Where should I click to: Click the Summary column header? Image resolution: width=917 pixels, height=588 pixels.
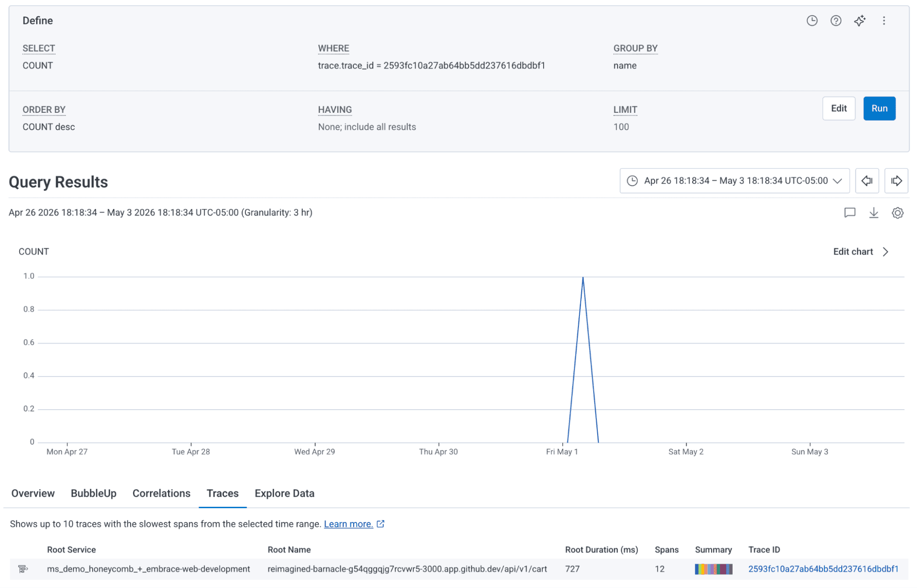[x=713, y=550]
